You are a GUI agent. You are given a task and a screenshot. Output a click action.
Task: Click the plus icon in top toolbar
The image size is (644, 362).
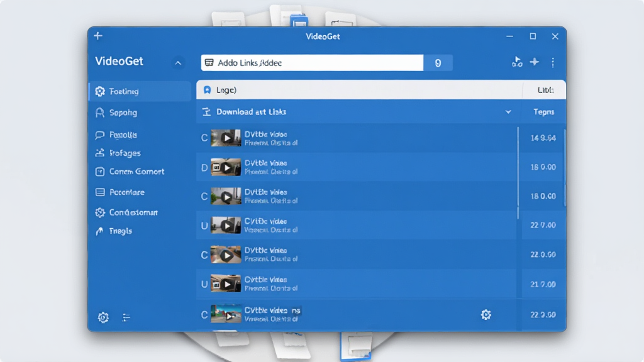[535, 62]
